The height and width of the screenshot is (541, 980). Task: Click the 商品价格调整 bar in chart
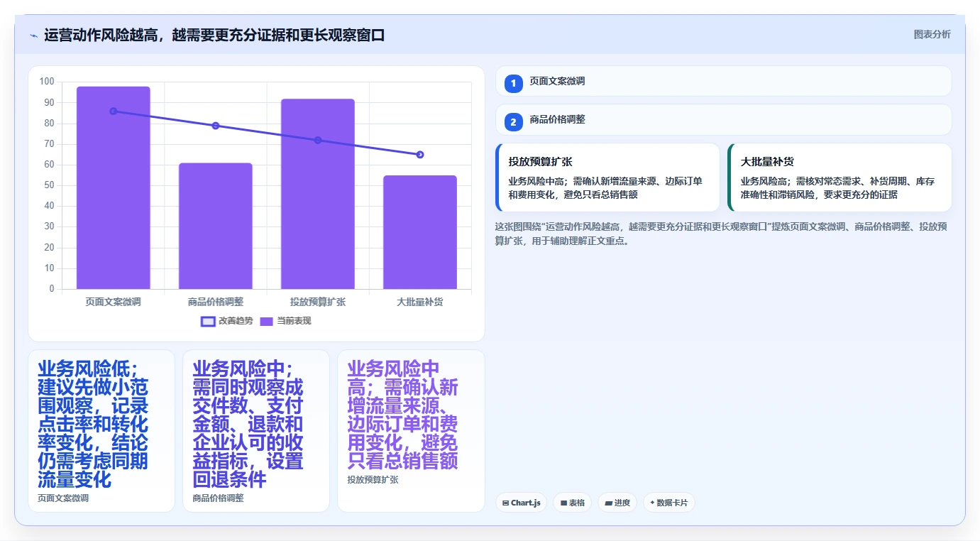point(216,226)
